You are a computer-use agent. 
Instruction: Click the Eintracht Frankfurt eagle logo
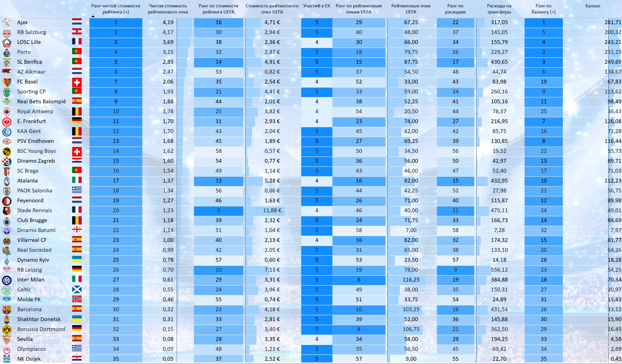[7, 122]
